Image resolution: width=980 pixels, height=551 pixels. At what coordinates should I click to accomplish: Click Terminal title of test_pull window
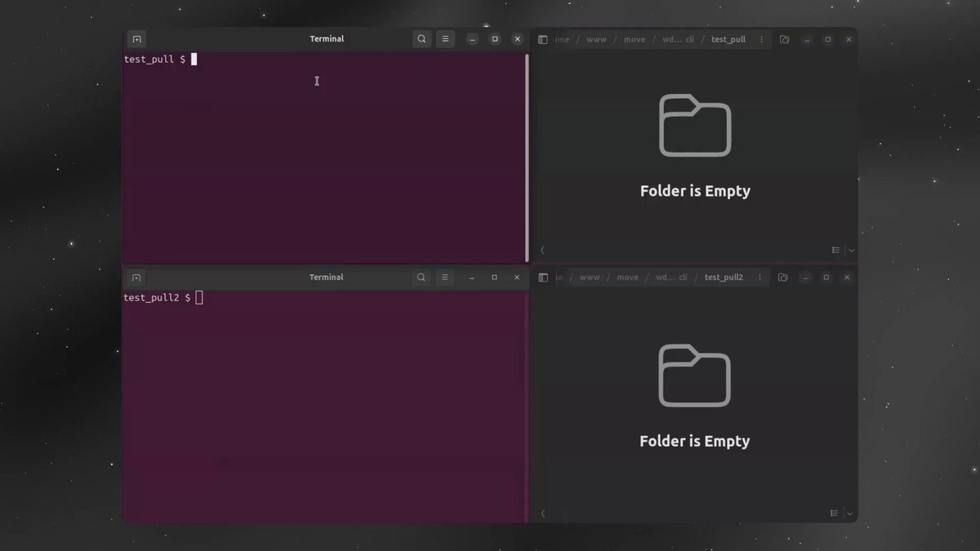(x=327, y=39)
